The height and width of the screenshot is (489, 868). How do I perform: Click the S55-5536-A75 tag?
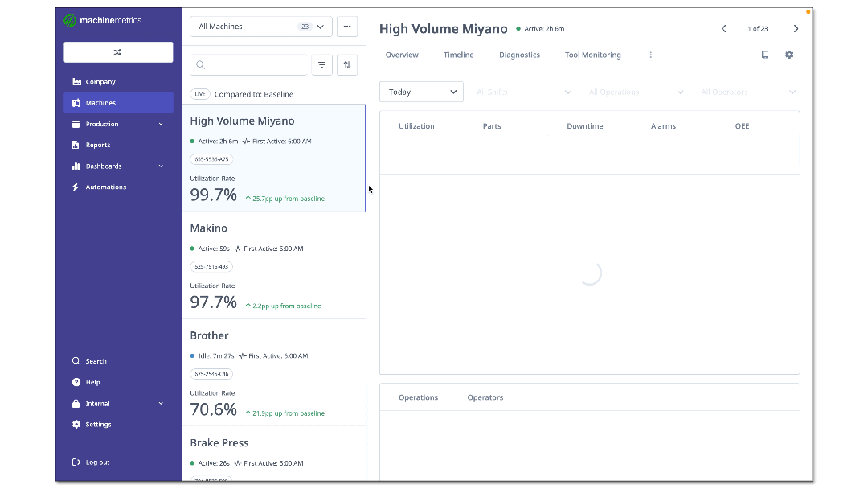click(x=211, y=159)
